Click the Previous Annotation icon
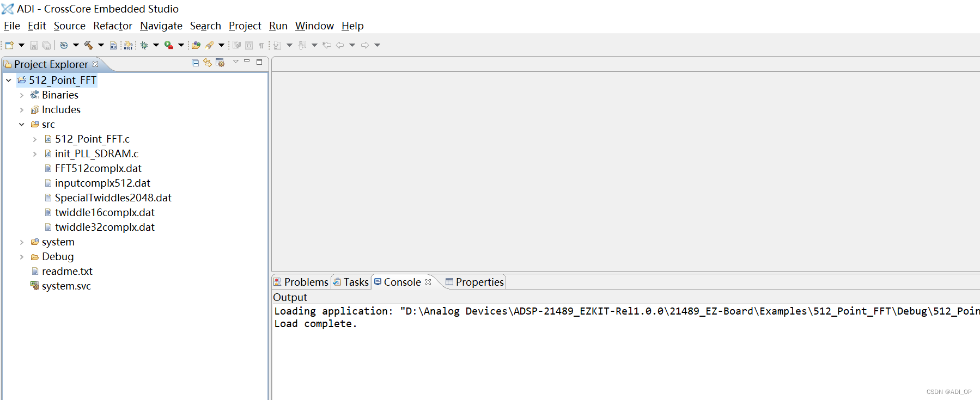This screenshot has width=980, height=400. click(302, 45)
